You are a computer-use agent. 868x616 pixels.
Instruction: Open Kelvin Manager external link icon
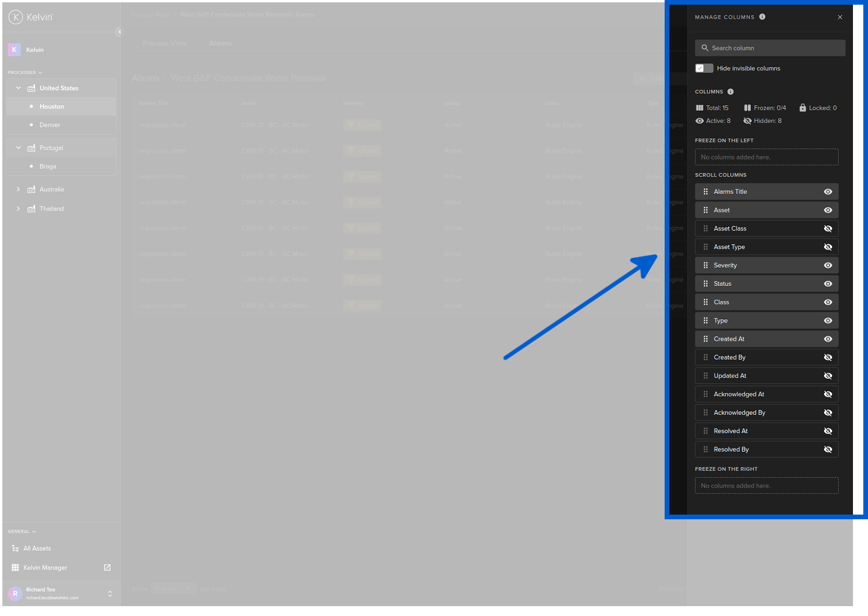pyautogui.click(x=107, y=567)
